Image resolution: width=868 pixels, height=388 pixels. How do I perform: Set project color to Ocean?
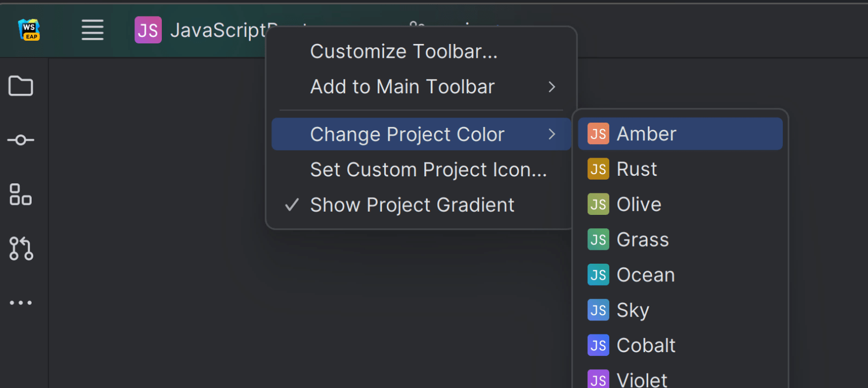[645, 275]
